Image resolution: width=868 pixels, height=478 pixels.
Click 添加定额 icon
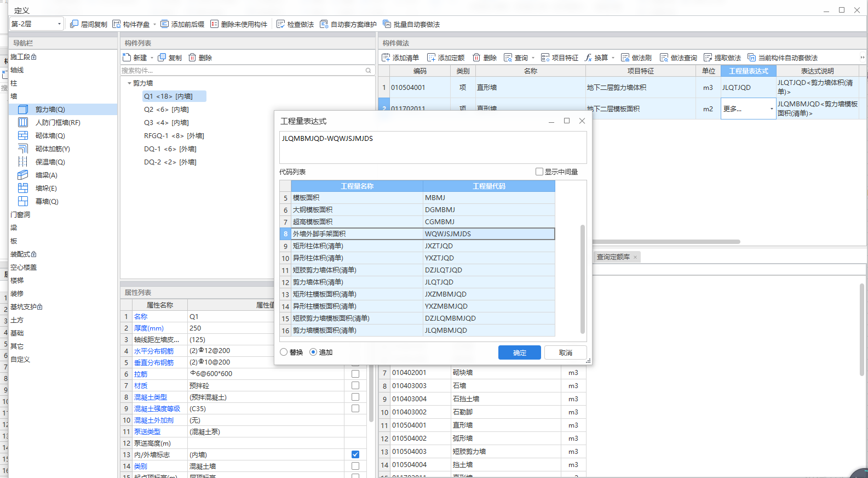(x=432, y=58)
